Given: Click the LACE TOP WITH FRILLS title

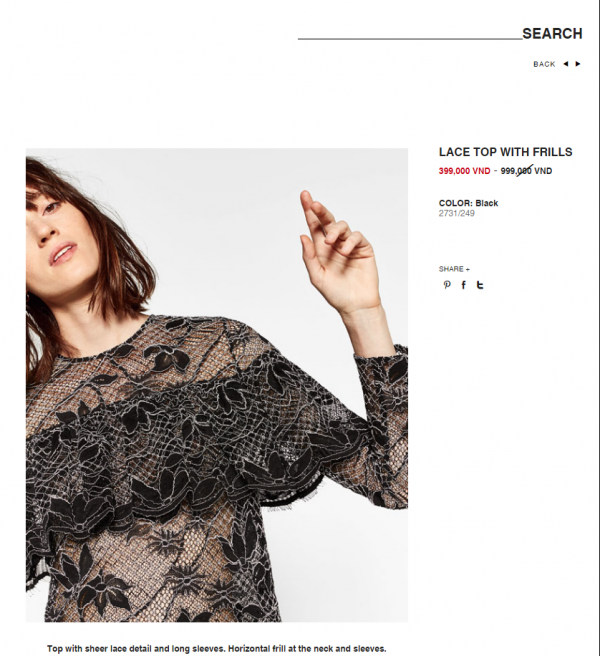Looking at the screenshot, I should click(x=505, y=152).
